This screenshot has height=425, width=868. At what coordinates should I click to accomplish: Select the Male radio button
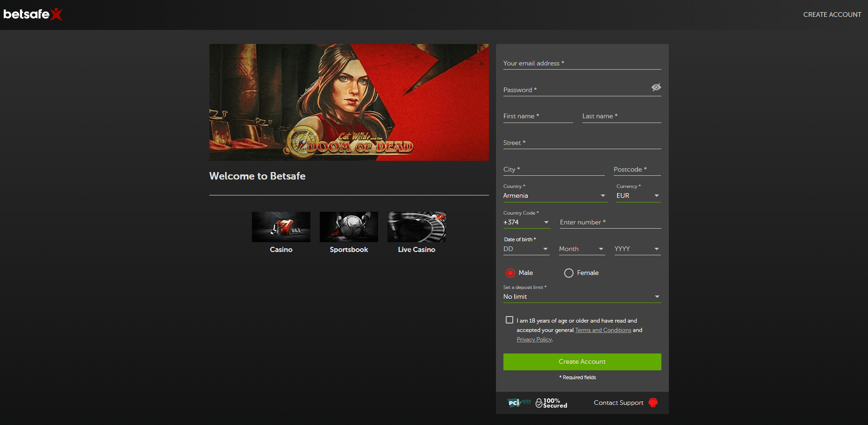[510, 273]
